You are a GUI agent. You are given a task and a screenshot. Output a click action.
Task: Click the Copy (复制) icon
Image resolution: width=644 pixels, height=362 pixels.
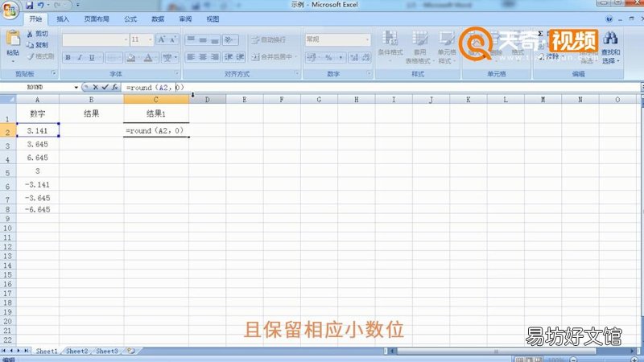pyautogui.click(x=30, y=45)
